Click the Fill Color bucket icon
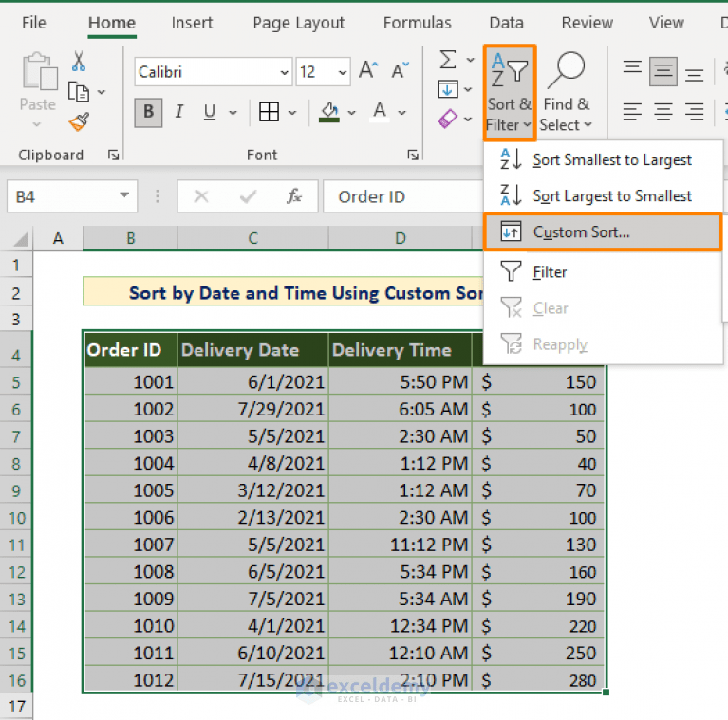Image resolution: width=728 pixels, height=720 pixels. tap(329, 112)
